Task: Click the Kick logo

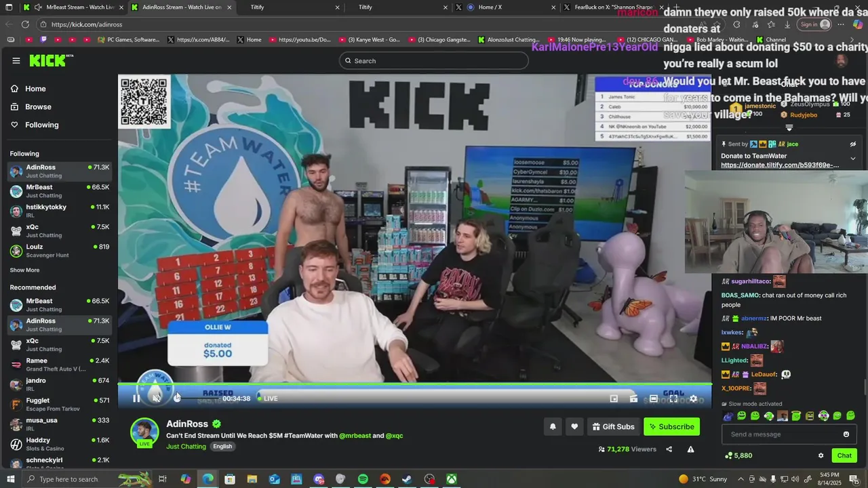Action: [51, 61]
